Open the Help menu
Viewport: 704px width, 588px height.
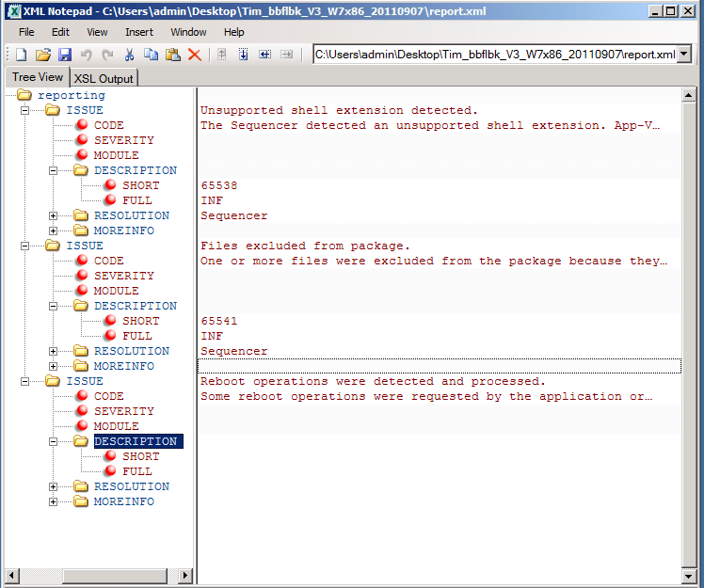tap(234, 32)
